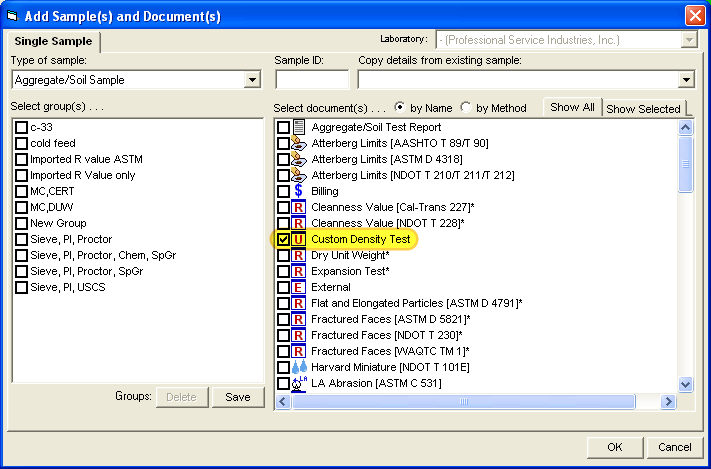Screen dimensions: 711x469
Task: Click the R icon for Dry Unit Weight
Action: 298,255
